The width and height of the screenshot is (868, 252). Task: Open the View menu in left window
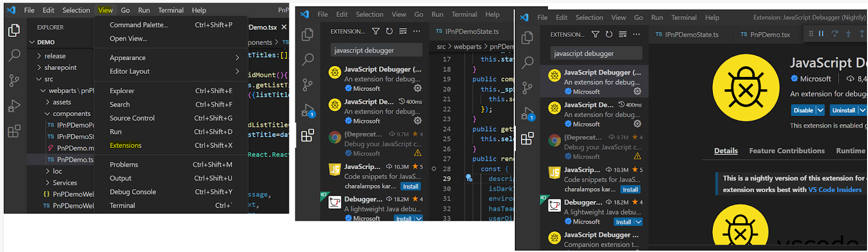pyautogui.click(x=105, y=10)
